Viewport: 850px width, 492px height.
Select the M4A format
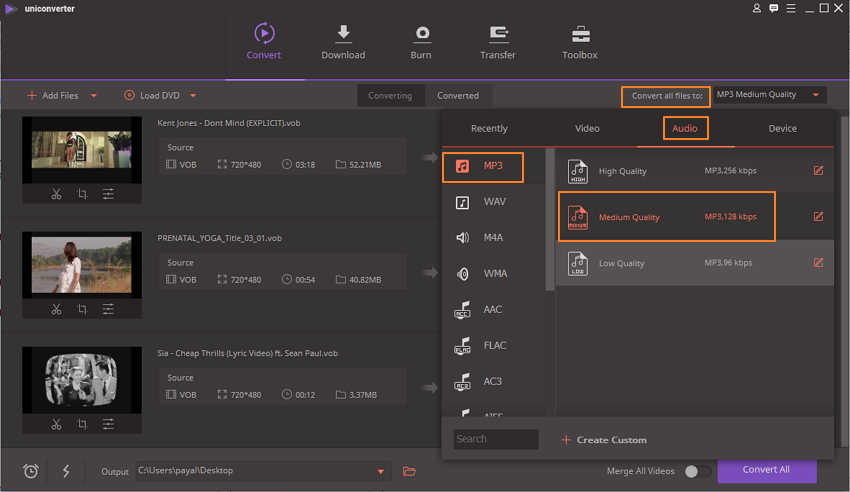click(x=494, y=237)
